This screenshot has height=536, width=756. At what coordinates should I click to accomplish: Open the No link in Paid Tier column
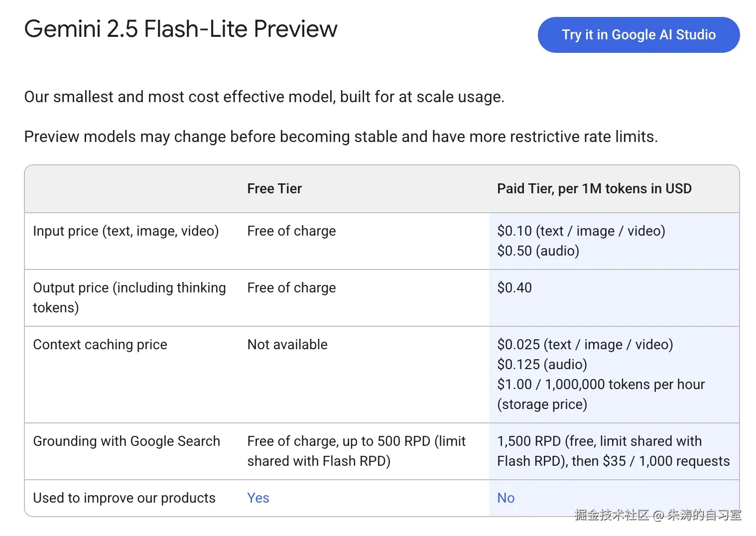pyautogui.click(x=505, y=498)
